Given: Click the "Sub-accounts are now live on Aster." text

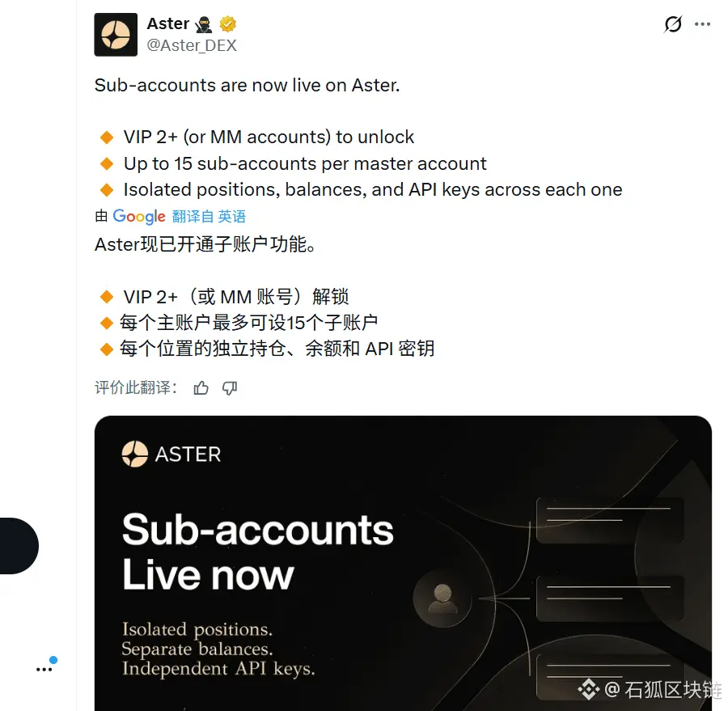Looking at the screenshot, I should [247, 86].
